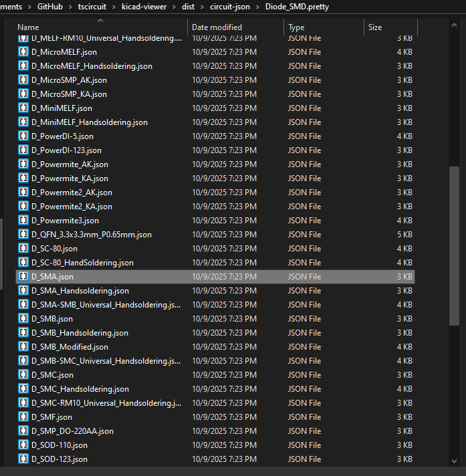This screenshot has width=466, height=476.
Task: Expand chevron after GitHub in breadcrumb
Action: (x=70, y=7)
